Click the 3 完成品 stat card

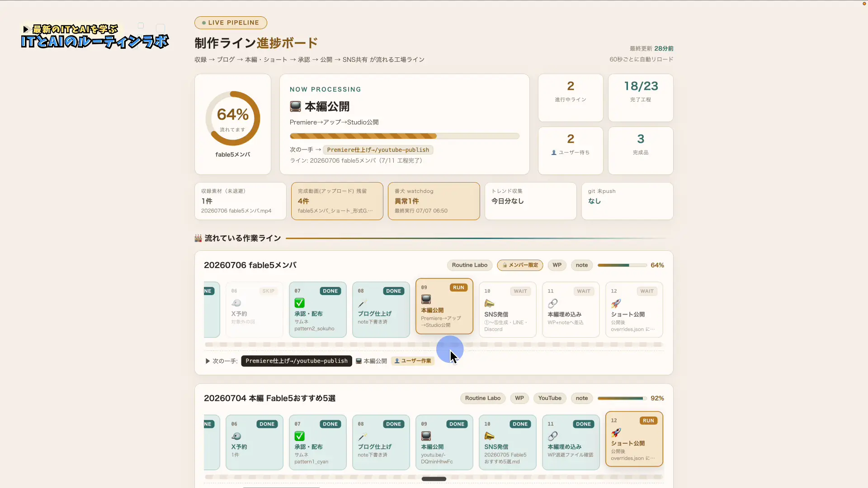coord(641,150)
